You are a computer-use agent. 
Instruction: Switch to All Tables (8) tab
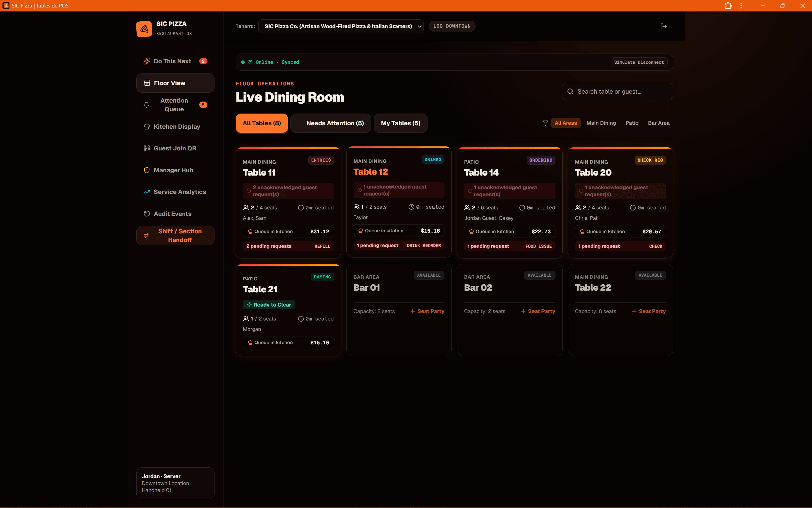pyautogui.click(x=262, y=123)
